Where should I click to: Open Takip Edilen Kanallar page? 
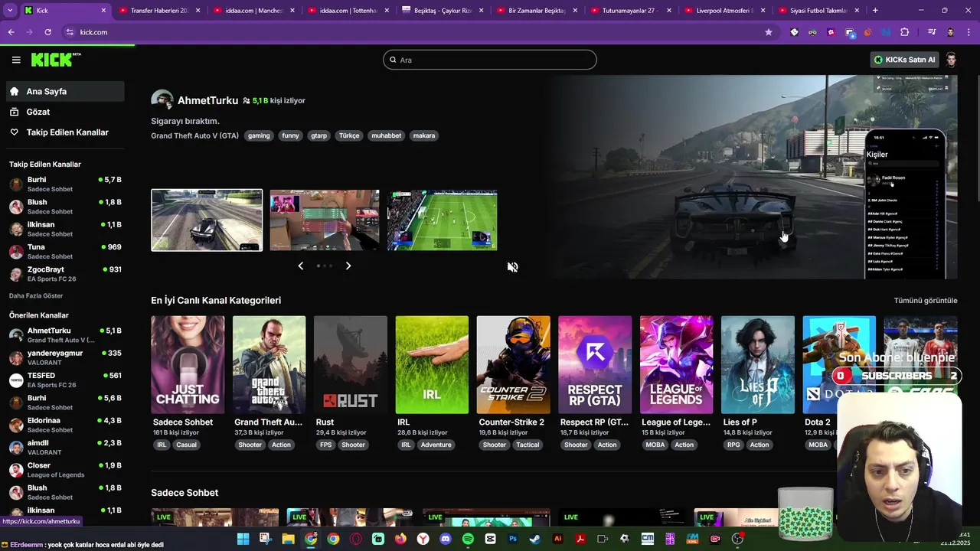tap(65, 132)
